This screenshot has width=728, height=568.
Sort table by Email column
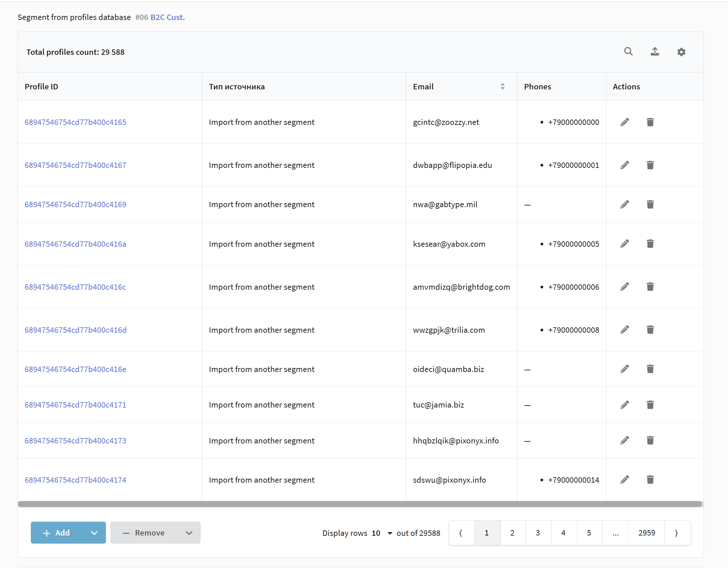(502, 87)
